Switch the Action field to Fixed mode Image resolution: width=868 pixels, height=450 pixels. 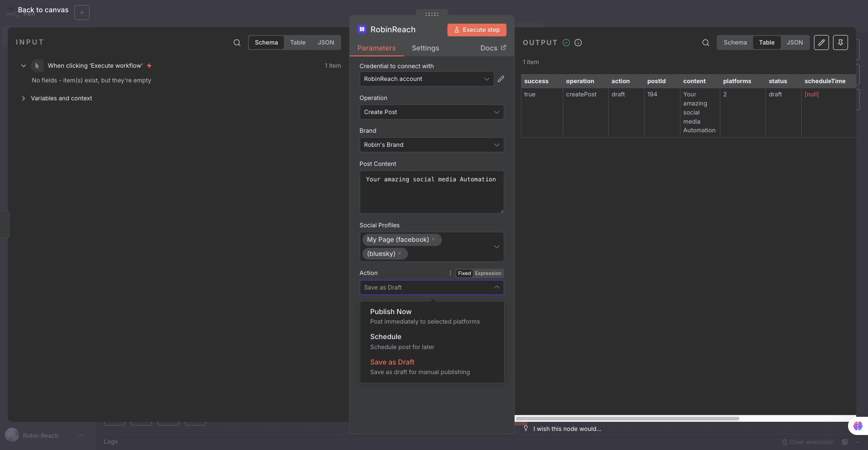click(x=464, y=273)
